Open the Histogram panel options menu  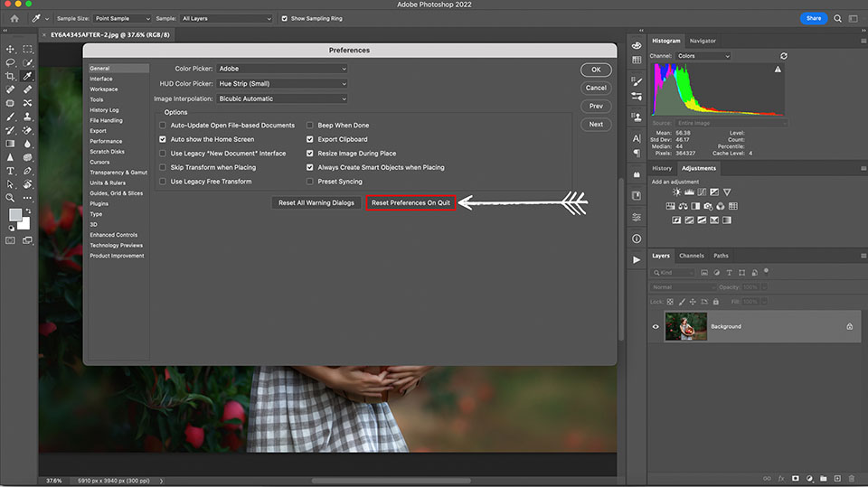(863, 41)
